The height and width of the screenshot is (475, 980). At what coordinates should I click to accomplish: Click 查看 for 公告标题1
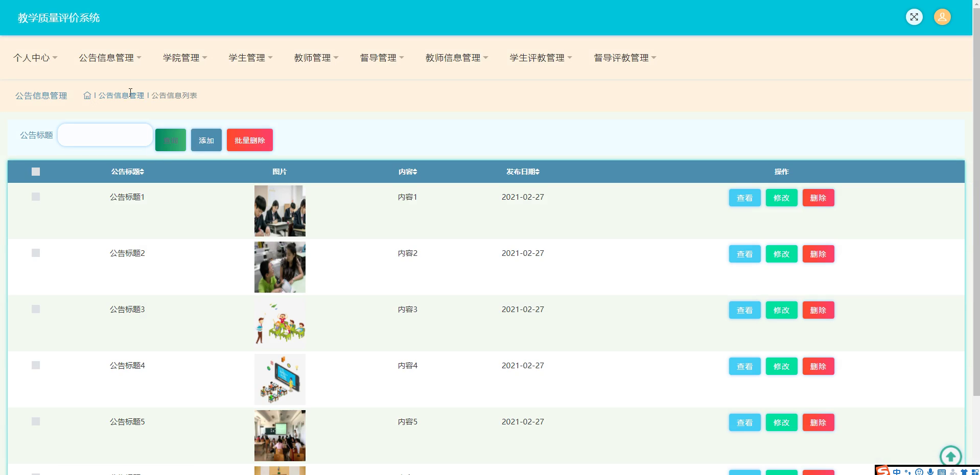pos(745,198)
